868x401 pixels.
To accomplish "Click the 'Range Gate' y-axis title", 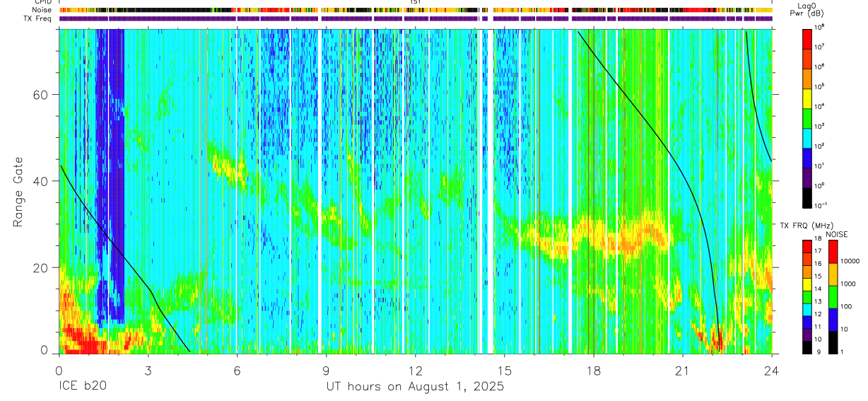I will (x=18, y=192).
